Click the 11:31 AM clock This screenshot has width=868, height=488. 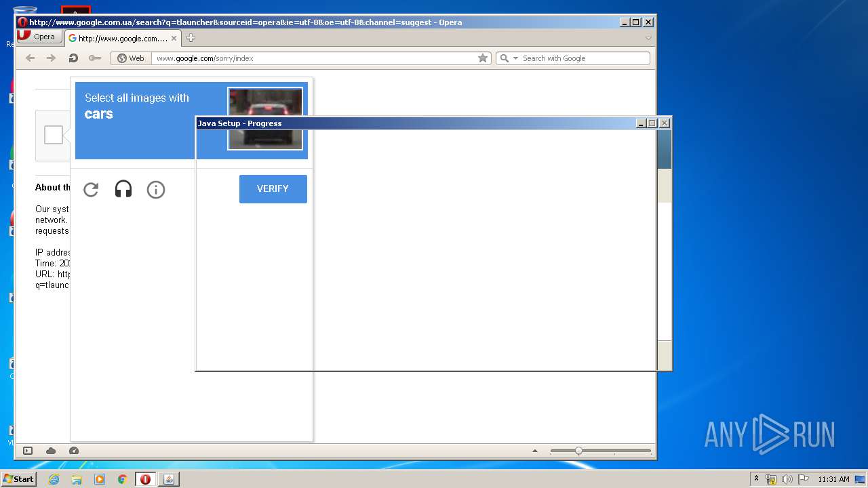point(833,479)
